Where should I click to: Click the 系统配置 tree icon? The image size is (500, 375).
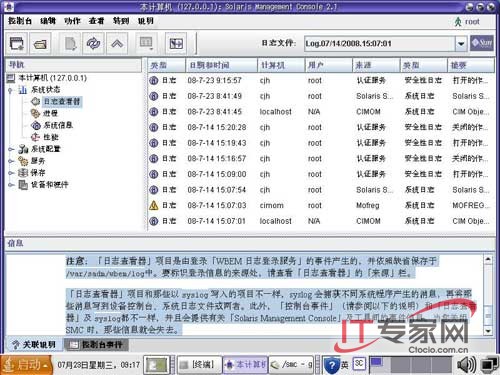[x=23, y=149]
